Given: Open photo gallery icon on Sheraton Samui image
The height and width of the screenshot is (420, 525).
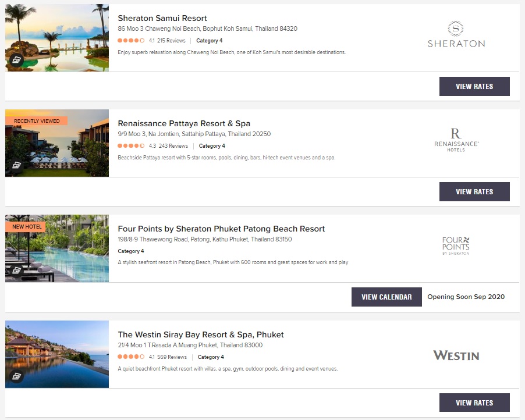Looking at the screenshot, I should pyautogui.click(x=16, y=59).
